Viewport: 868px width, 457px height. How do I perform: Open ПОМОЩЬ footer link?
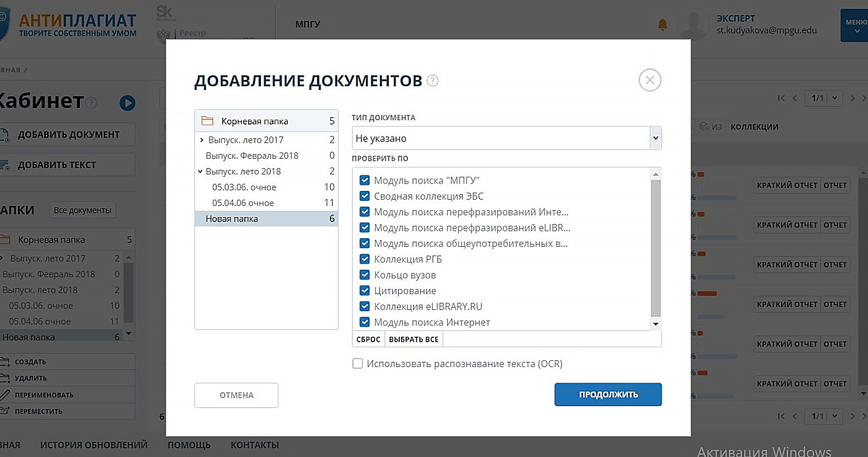pos(189,445)
